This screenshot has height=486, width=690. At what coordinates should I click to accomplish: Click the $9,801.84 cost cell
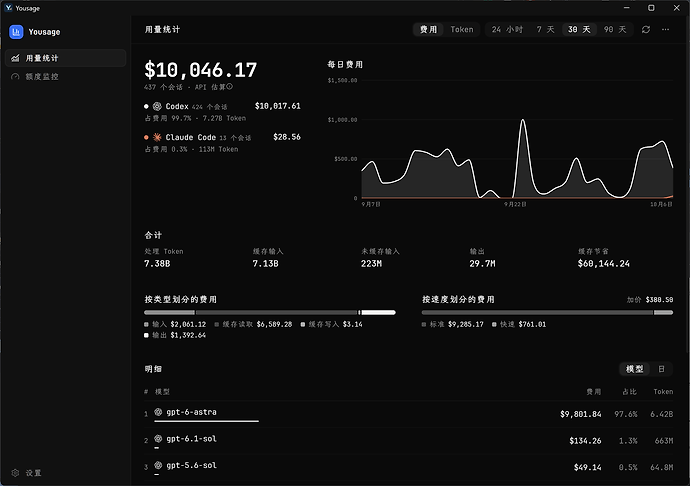[x=580, y=414]
